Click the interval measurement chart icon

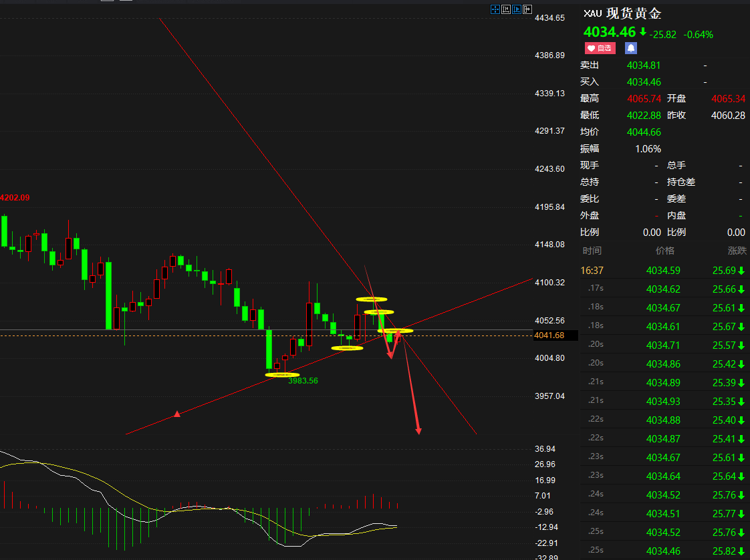pos(506,9)
